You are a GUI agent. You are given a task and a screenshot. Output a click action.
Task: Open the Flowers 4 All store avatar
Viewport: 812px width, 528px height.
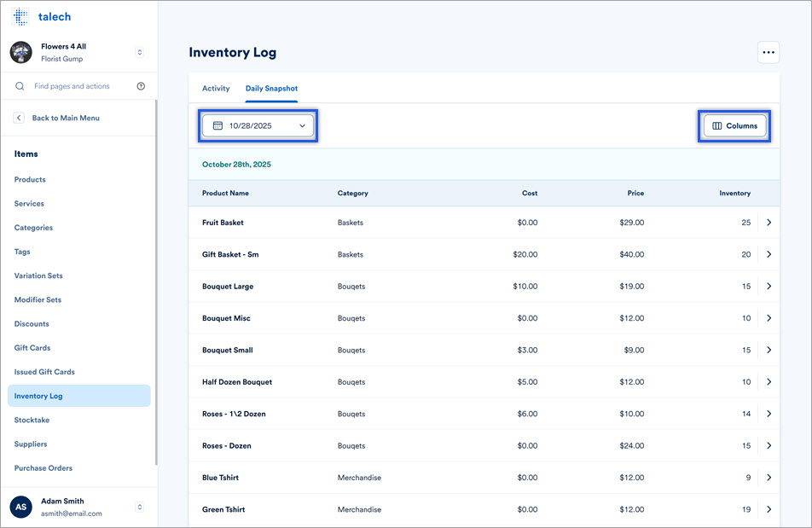(20, 52)
